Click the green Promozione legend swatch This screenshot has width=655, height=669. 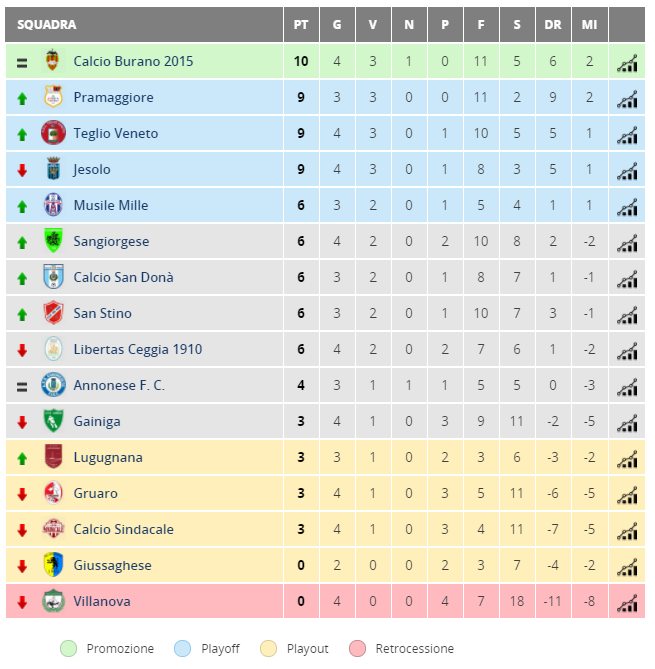click(x=69, y=649)
